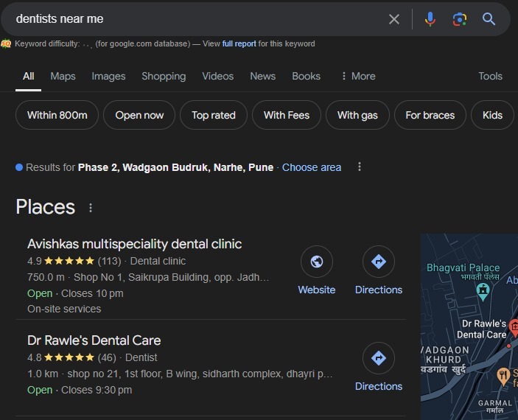
Task: Click the SEOquake keyword difficulty icon
Action: pyautogui.click(x=6, y=43)
